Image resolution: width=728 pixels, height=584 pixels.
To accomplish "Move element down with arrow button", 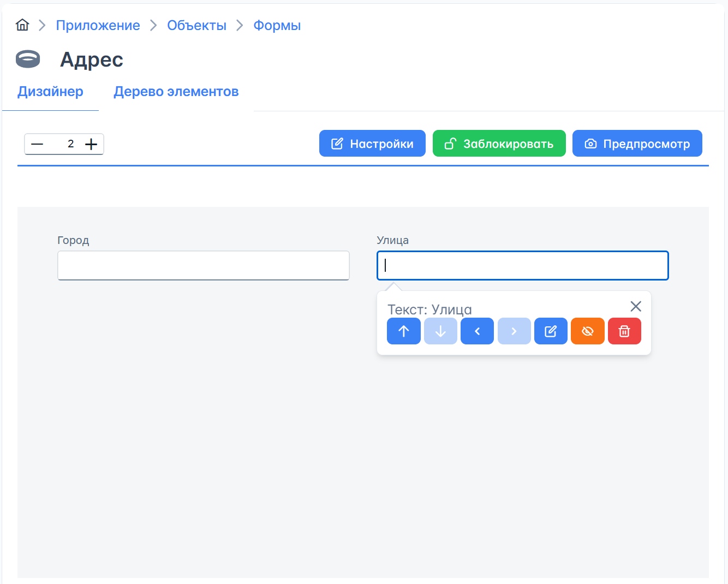I will coord(440,331).
